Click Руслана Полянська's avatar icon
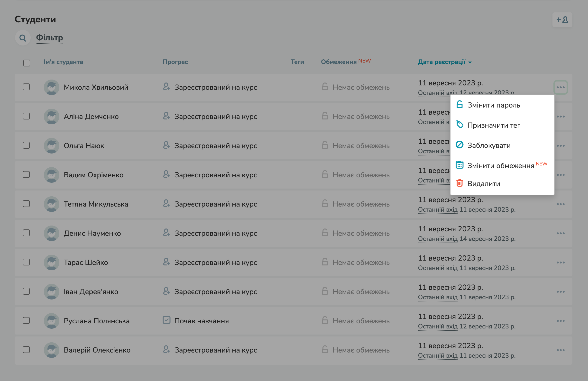This screenshot has width=588, height=381. click(x=51, y=321)
